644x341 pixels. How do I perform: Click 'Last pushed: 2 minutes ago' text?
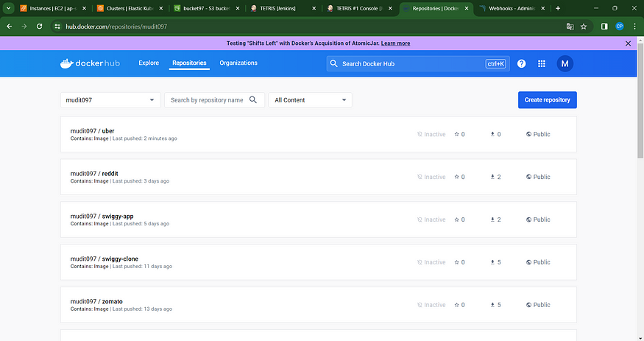pyautogui.click(x=144, y=138)
